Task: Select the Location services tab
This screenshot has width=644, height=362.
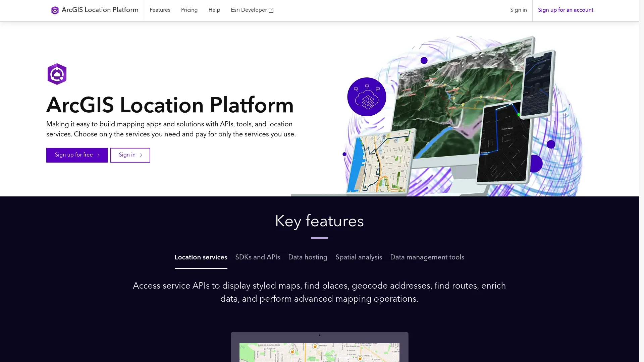Action: 201,257
